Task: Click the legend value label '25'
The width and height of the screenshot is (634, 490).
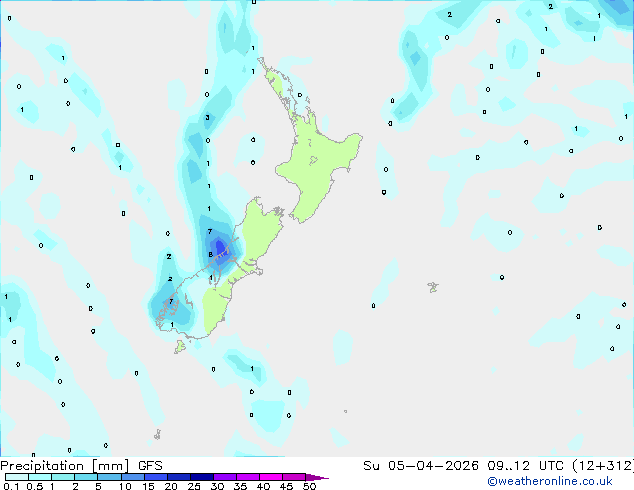Action: (x=194, y=486)
